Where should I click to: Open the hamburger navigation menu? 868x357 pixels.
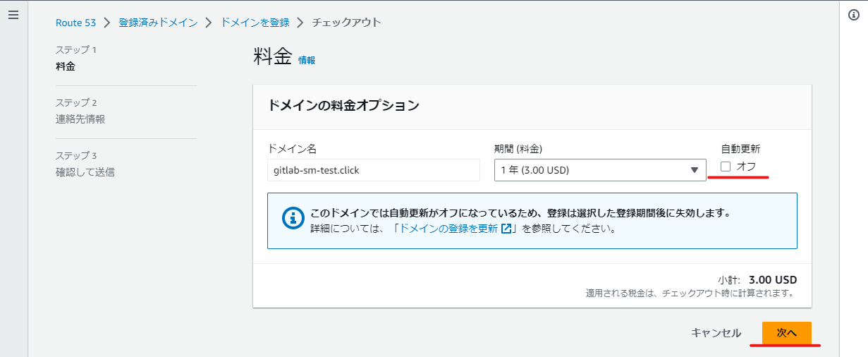coord(13,15)
